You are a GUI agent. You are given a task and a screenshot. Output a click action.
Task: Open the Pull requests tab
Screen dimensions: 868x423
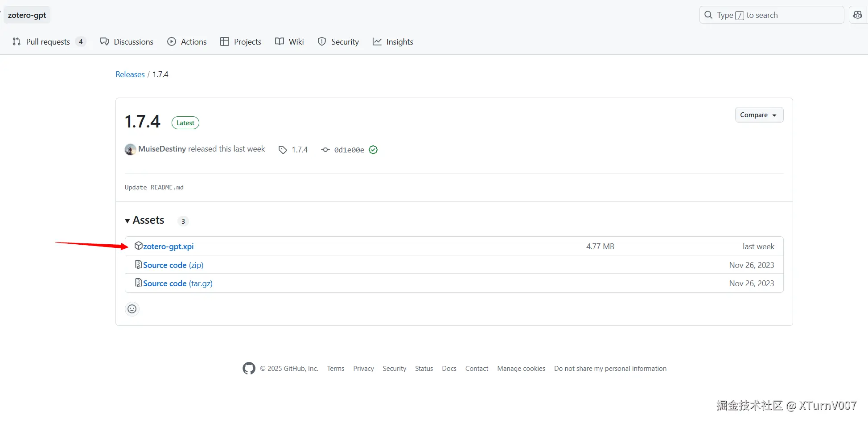[49, 42]
